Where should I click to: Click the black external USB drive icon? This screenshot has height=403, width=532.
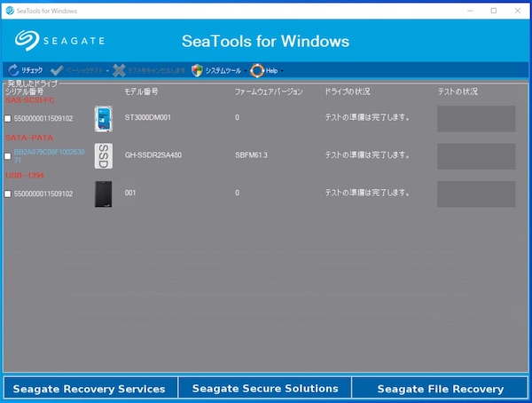pyautogui.click(x=103, y=194)
